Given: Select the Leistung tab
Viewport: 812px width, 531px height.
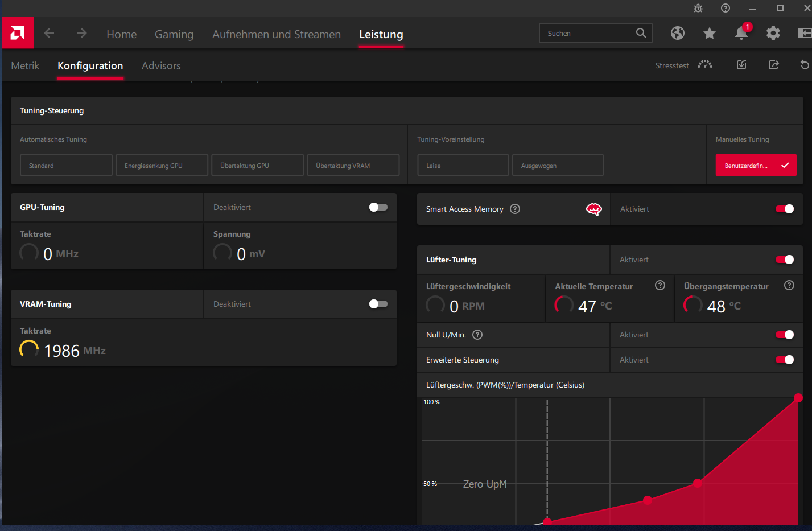Looking at the screenshot, I should 381,34.
